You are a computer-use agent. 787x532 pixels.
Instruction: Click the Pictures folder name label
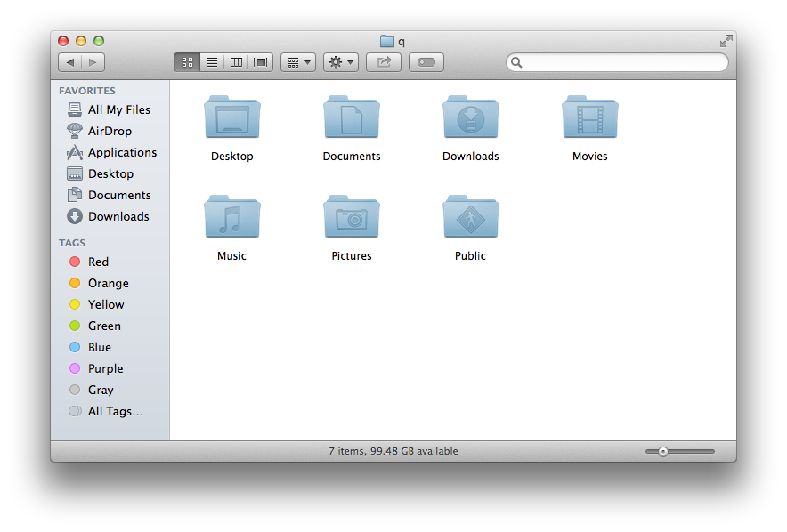352,256
